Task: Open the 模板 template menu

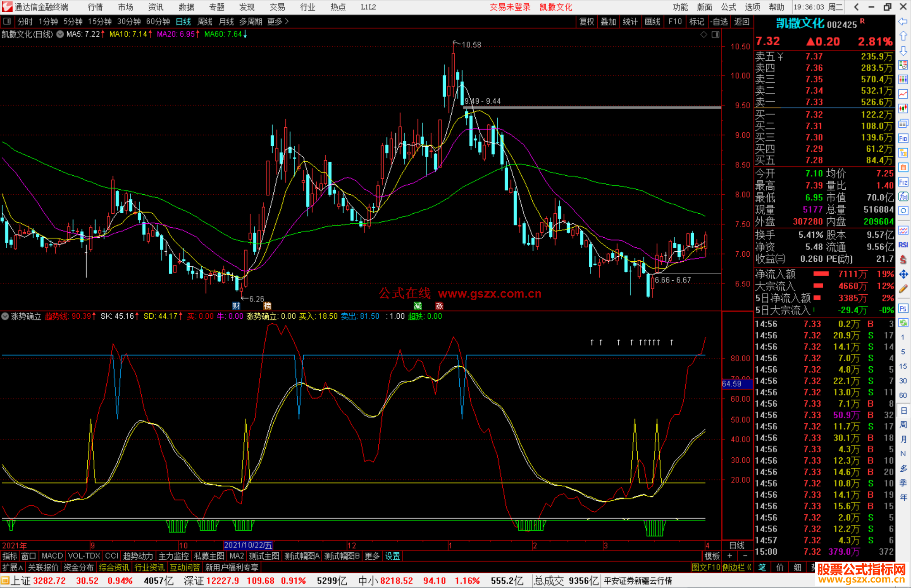Action: coord(712,556)
